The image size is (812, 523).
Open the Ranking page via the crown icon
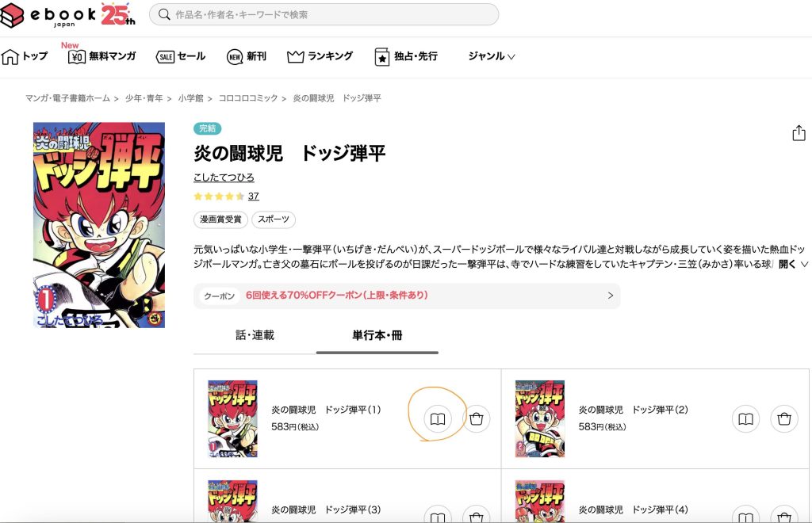point(296,57)
